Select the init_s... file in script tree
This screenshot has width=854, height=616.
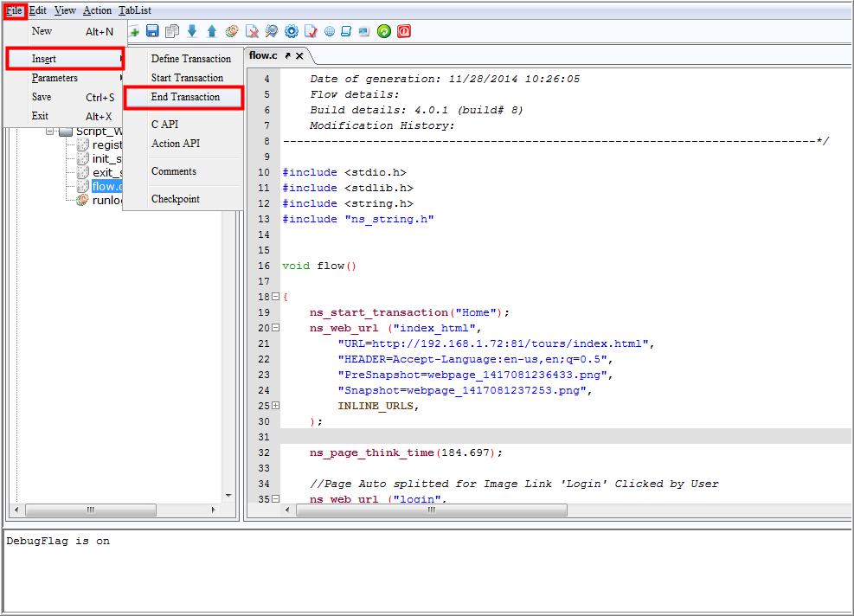(x=100, y=158)
